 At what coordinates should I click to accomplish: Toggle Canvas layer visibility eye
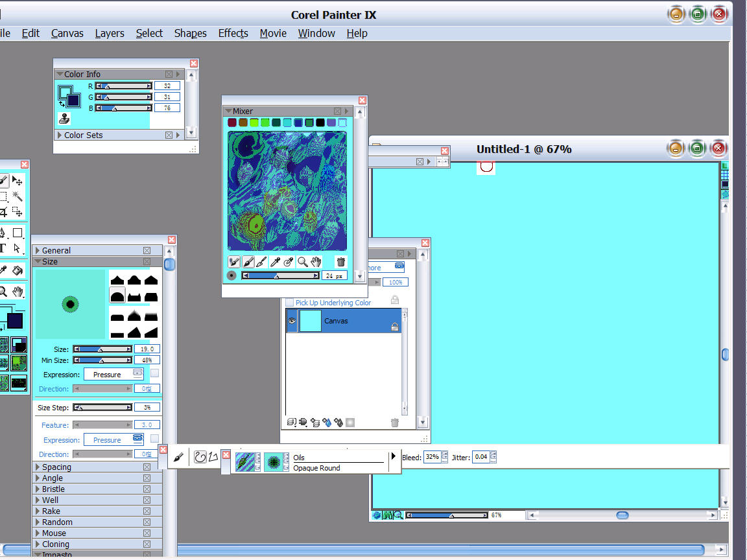292,321
